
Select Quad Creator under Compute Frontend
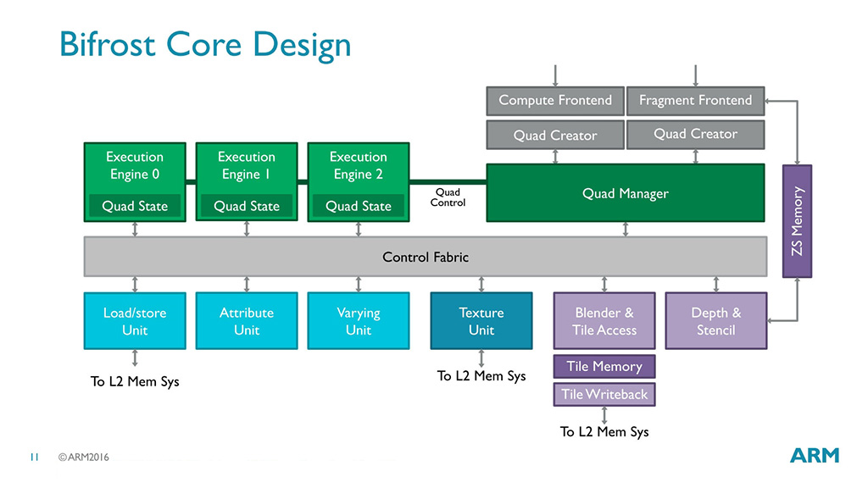point(555,135)
